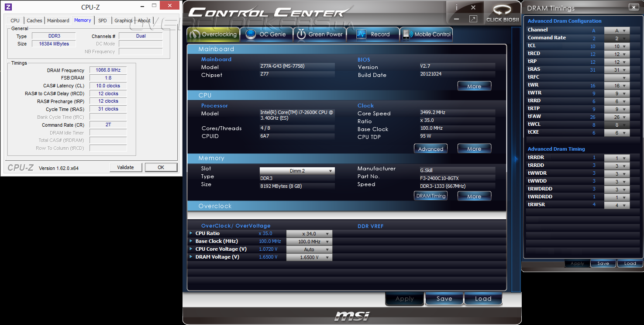
Task: Click the Validate button in CPU-Z
Action: click(125, 167)
